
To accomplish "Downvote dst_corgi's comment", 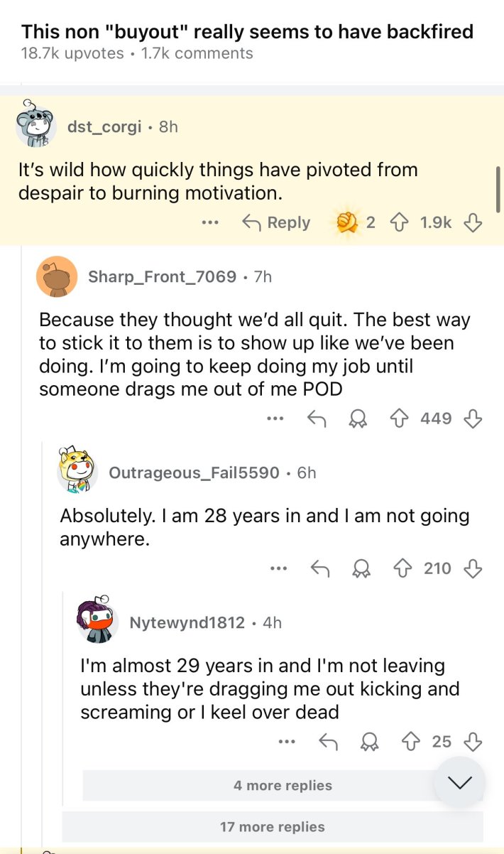I will pos(473,223).
